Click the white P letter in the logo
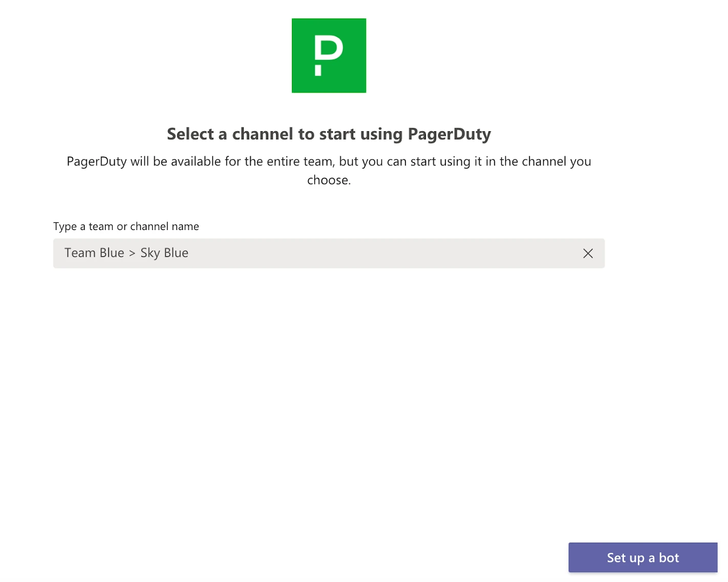 tap(328, 49)
